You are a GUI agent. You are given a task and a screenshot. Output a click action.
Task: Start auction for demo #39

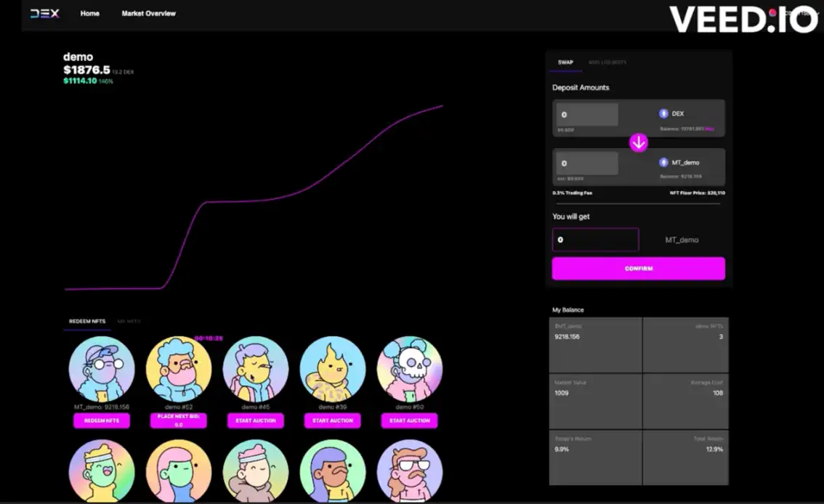pos(333,420)
